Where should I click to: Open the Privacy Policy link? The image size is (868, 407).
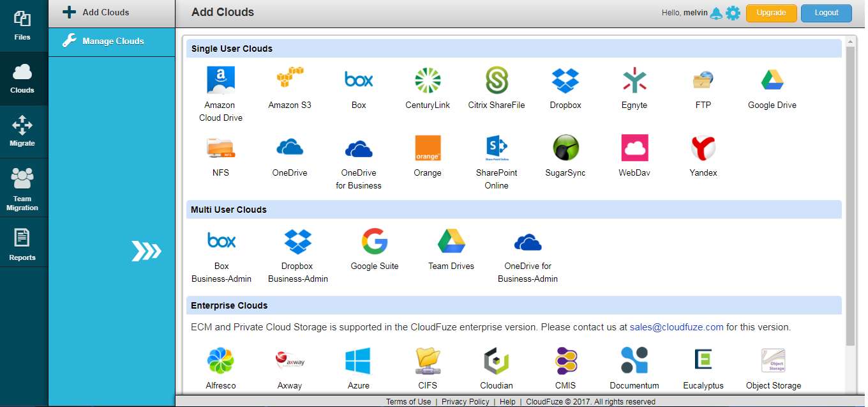click(x=465, y=402)
